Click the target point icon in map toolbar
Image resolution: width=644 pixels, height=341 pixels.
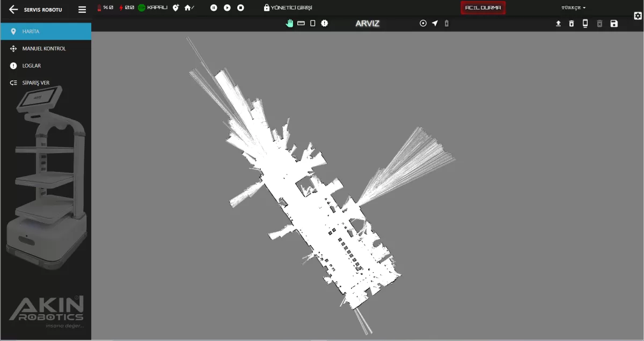coord(423,23)
